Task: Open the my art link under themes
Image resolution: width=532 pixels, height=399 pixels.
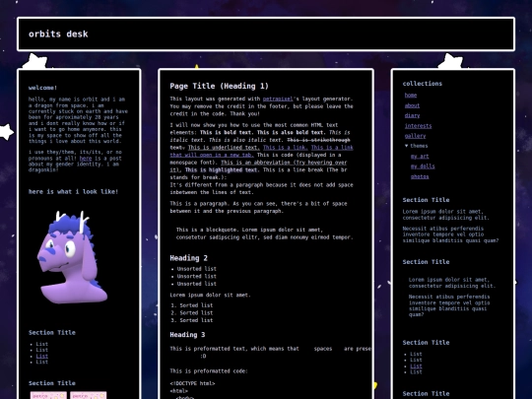Action: point(420,156)
